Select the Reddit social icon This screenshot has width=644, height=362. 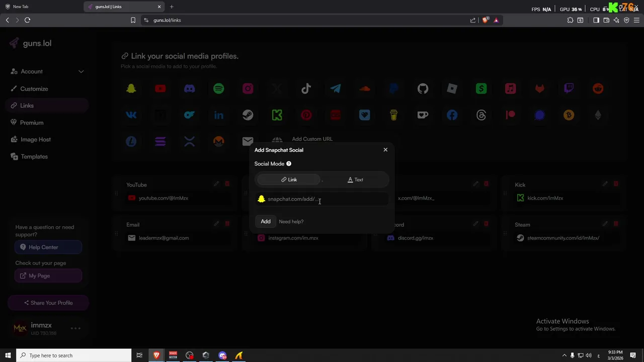[598, 88]
